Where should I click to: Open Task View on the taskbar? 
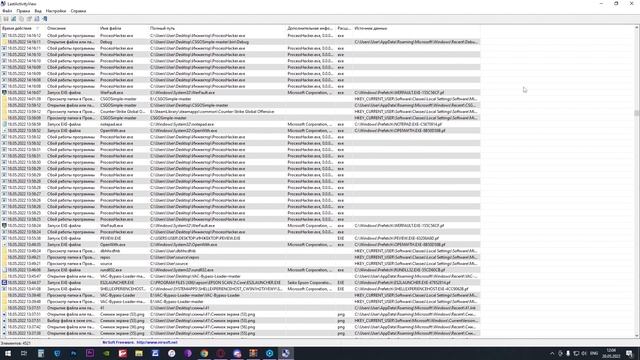coord(24,353)
